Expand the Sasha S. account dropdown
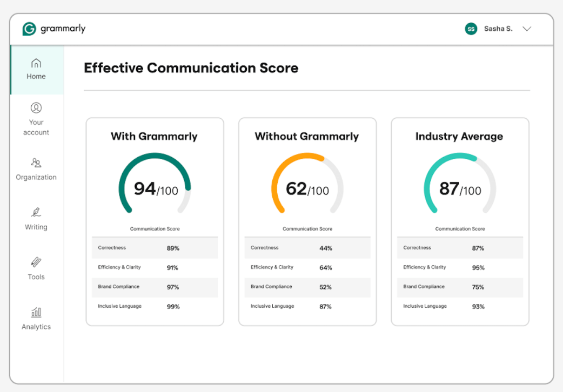This screenshot has height=392, width=563. pos(527,29)
